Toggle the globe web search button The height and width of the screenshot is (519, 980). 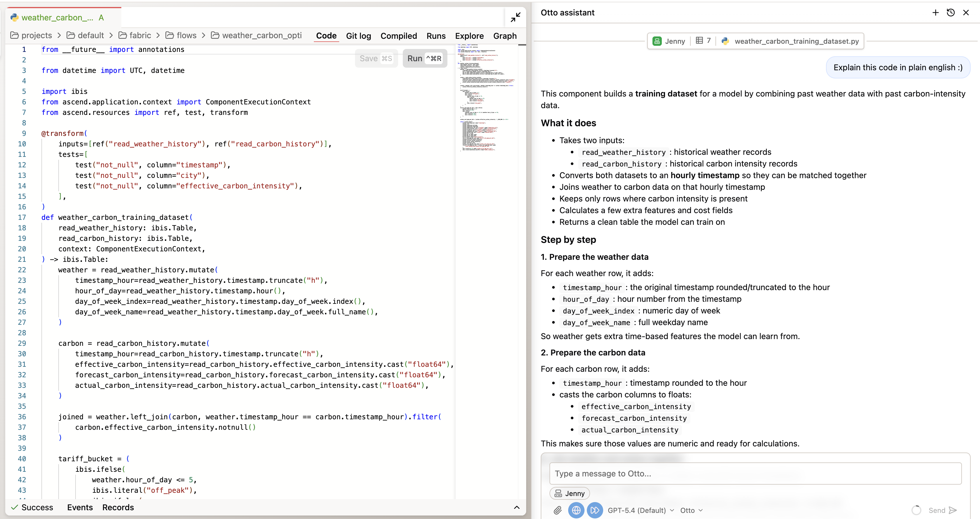(x=576, y=510)
